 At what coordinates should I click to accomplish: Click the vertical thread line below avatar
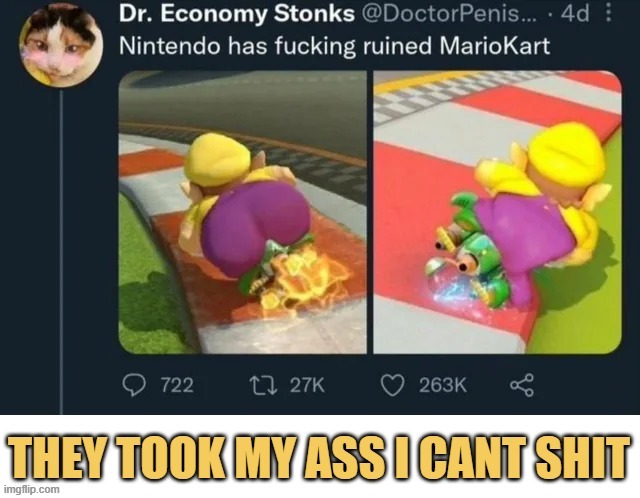[x=62, y=252]
